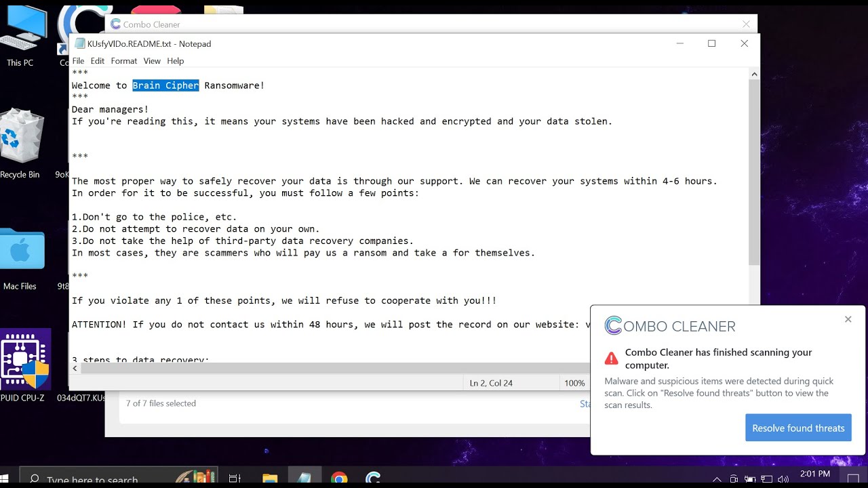This screenshot has width=868, height=488.
Task: Click '1.Don't go to the police, etc.' line
Action: pyautogui.click(x=155, y=217)
